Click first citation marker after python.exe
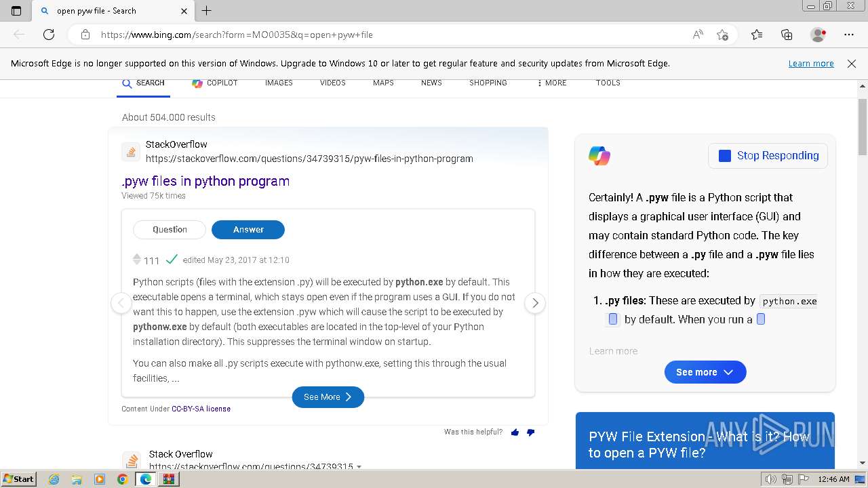868x488 pixels. point(613,319)
